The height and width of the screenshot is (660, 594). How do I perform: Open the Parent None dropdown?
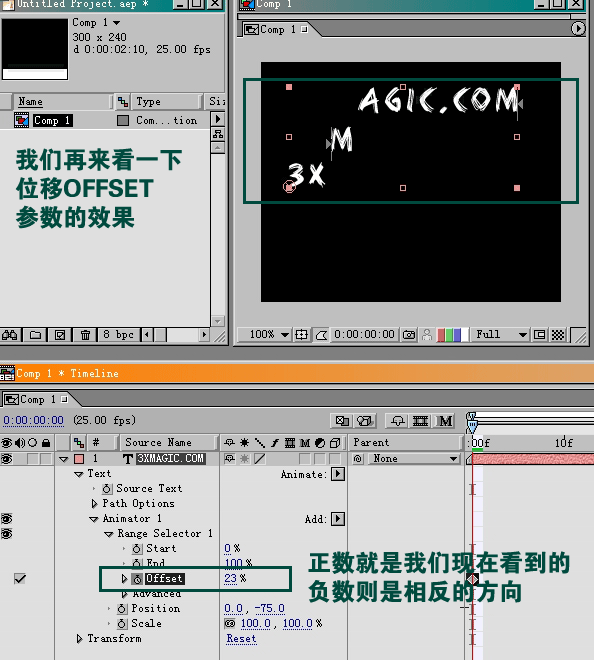[413, 459]
